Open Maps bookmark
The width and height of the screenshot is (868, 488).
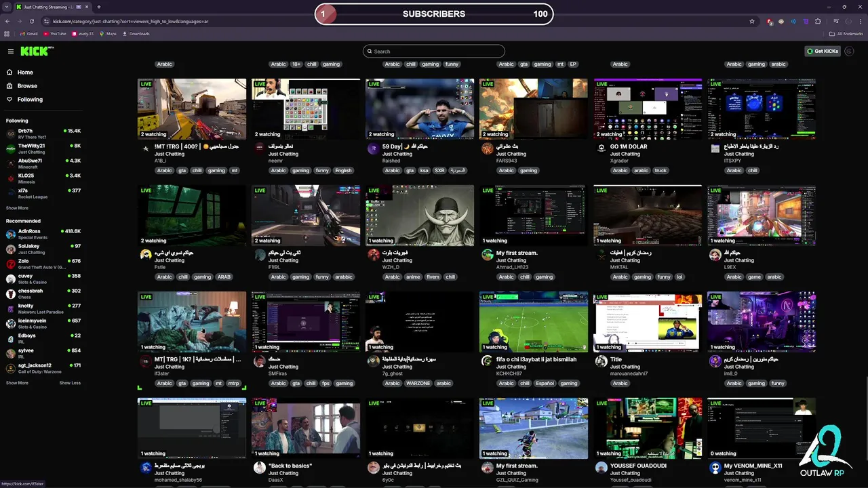click(x=107, y=33)
